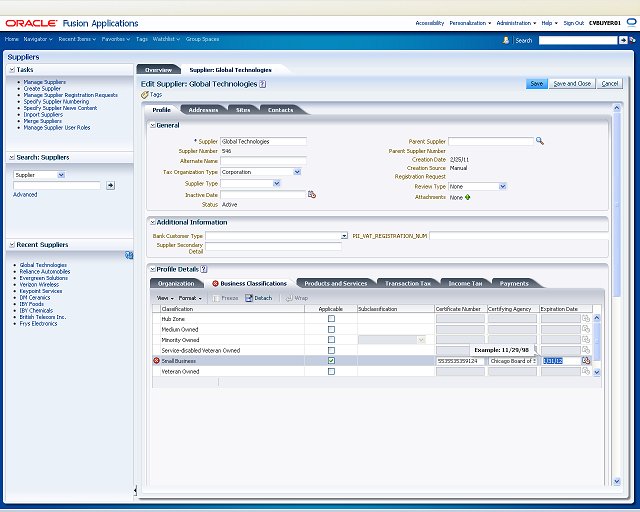
Task: Click the icon right of search go button
Action: tap(632, 40)
